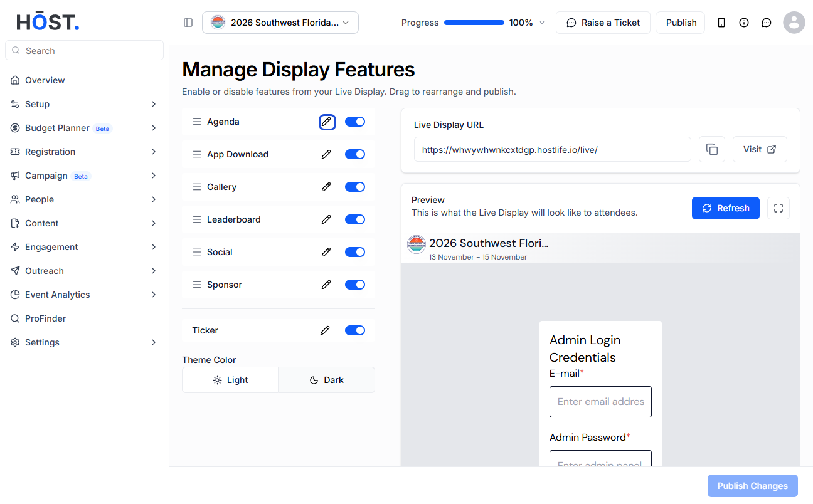Click the Leaderboard drag handle
The width and height of the screenshot is (813, 504).
pos(197,219)
